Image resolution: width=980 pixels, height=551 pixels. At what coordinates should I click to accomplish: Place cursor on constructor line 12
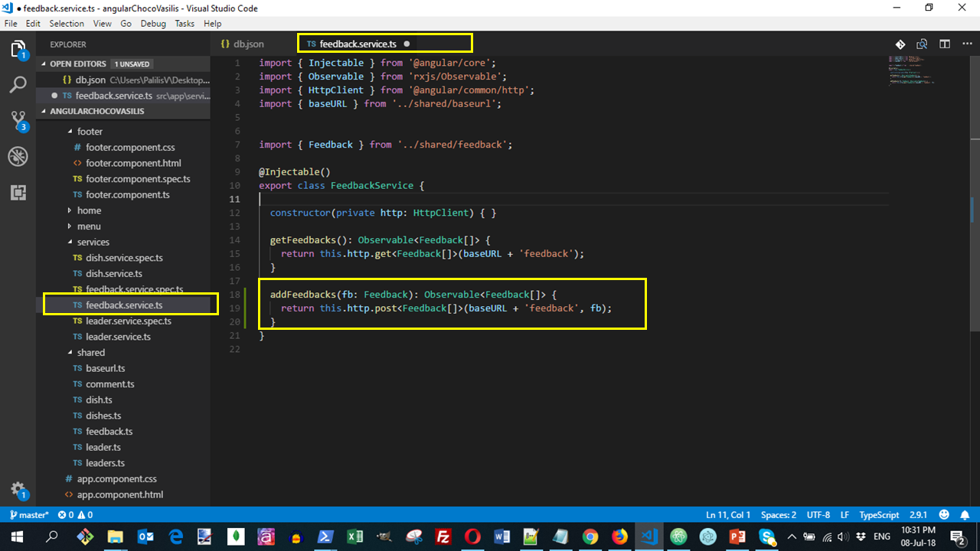(384, 213)
